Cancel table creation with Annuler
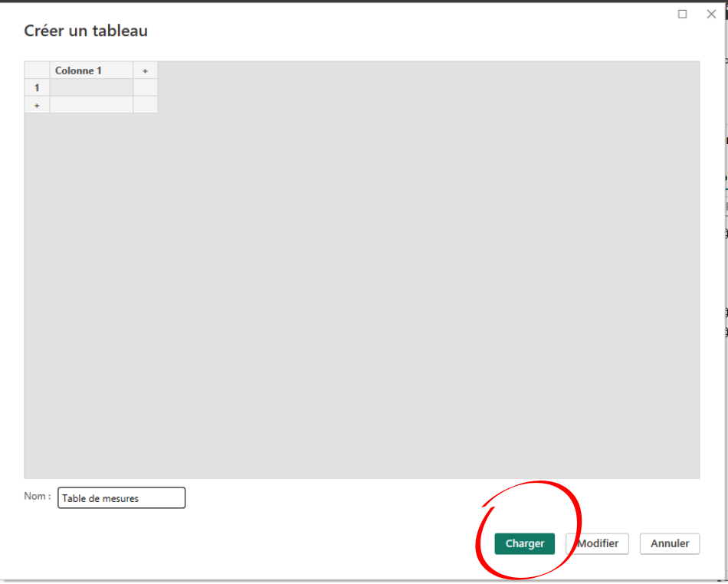Viewport: 728px width, 584px height. click(x=669, y=543)
